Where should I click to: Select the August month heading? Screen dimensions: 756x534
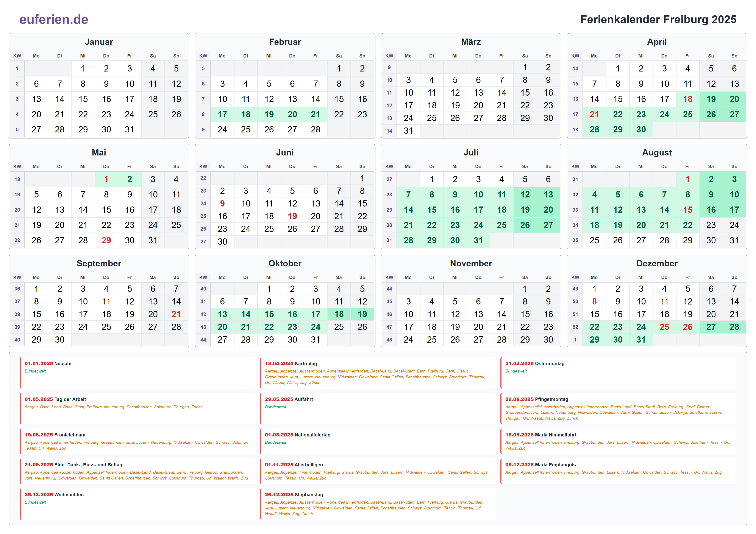point(657,152)
